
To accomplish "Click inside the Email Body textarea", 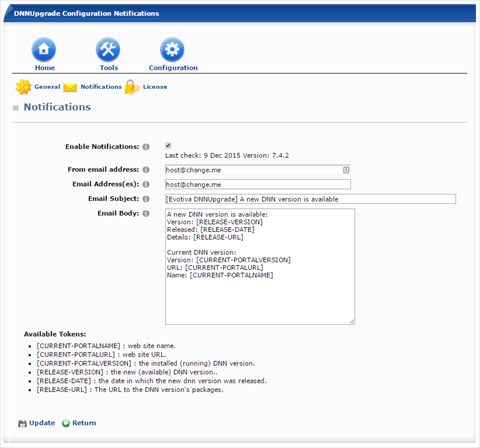I will (x=260, y=267).
